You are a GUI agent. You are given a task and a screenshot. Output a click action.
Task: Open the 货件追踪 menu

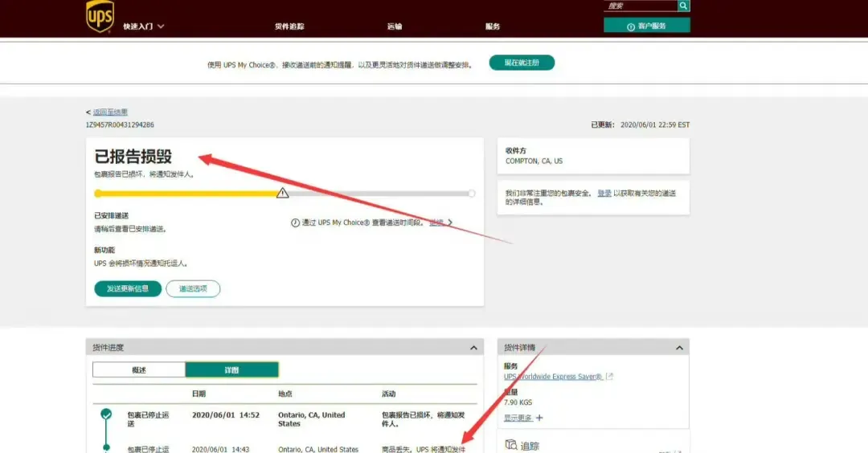(289, 26)
